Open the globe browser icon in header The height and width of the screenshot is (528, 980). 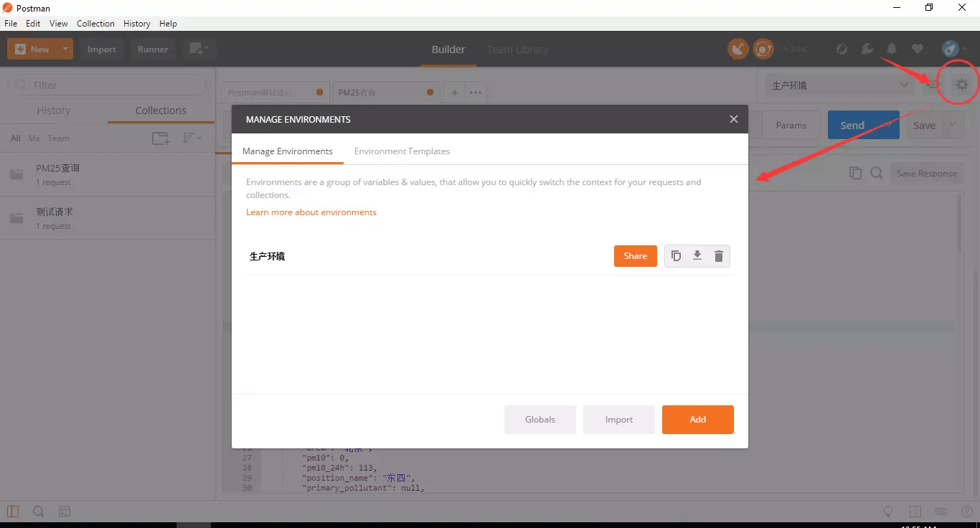pyautogui.click(x=842, y=49)
